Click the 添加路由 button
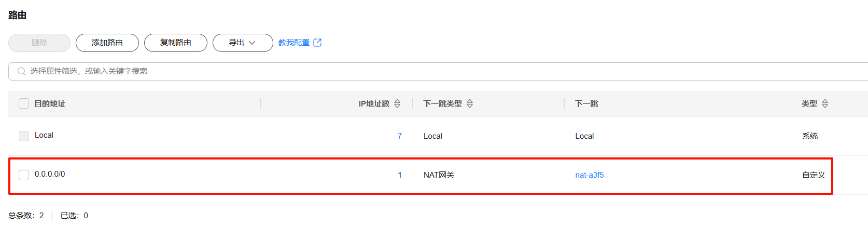The width and height of the screenshot is (868, 226). [x=107, y=43]
